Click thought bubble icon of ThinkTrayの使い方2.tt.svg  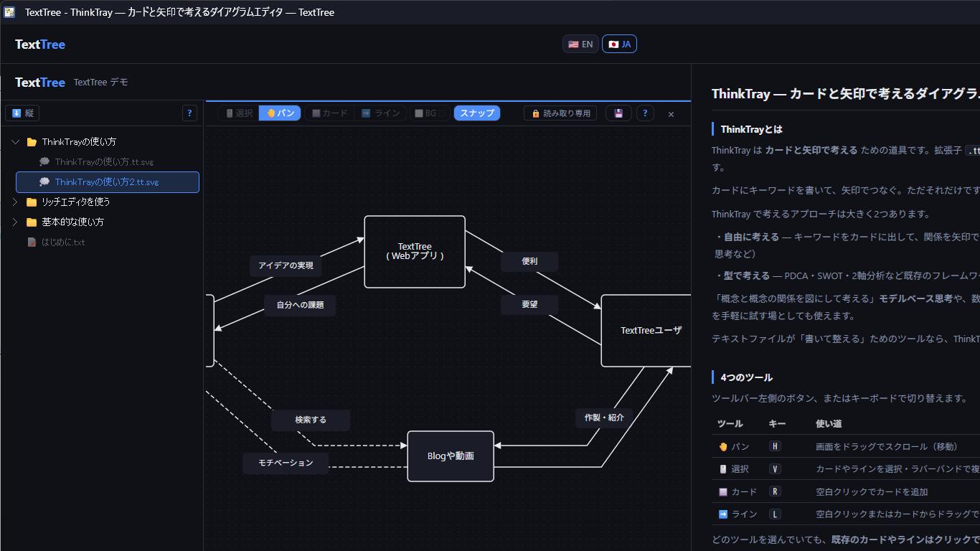coord(44,182)
